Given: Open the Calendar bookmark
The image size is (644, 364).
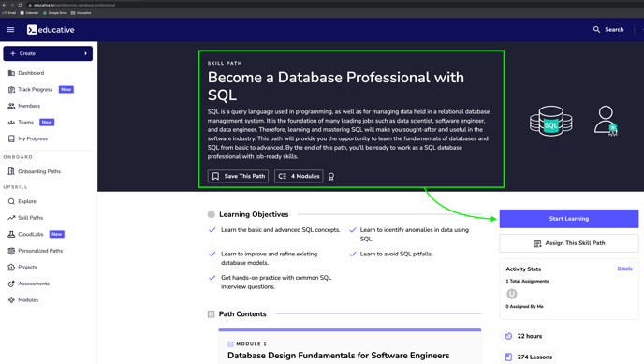Looking at the screenshot, I should pyautogui.click(x=29, y=13).
